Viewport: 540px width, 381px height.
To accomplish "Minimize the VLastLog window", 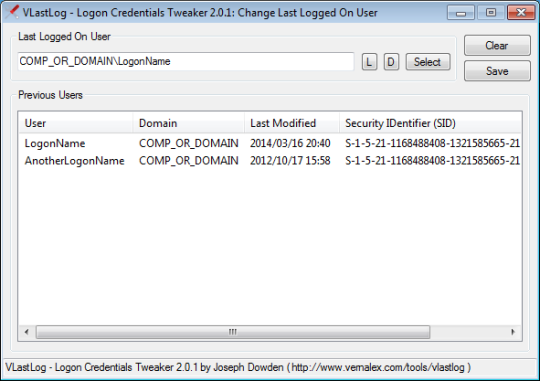I will (461, 13).
